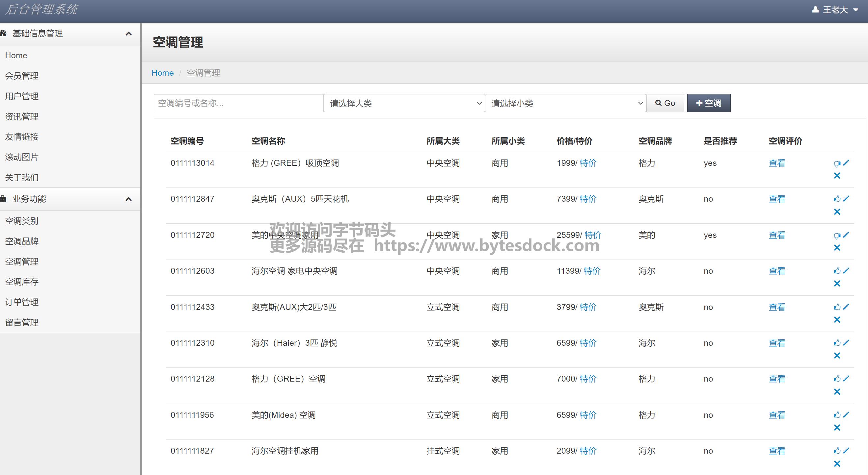Go to 订单管理 in the sidebar

[22, 302]
